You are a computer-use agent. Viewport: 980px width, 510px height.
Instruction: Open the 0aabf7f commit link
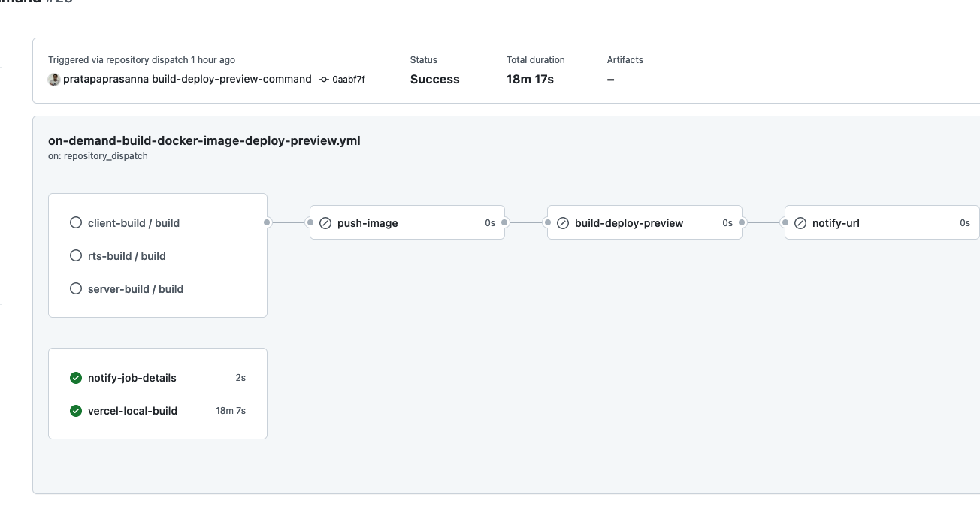point(349,80)
